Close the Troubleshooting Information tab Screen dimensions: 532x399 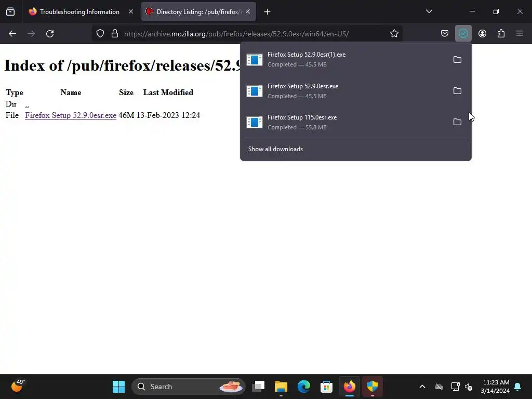130,12
